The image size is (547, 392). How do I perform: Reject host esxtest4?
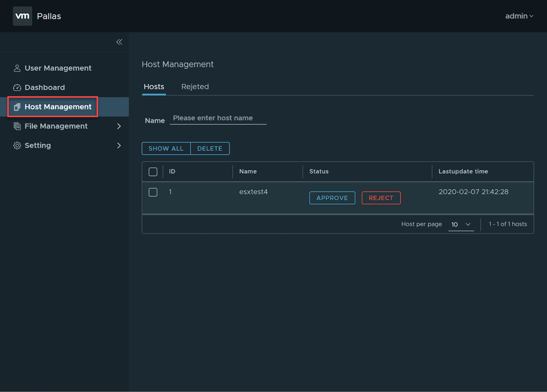(381, 198)
